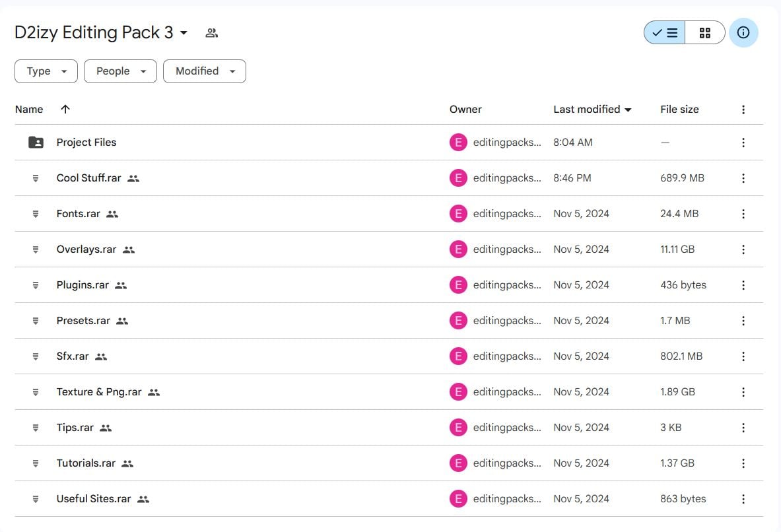Click the archive icon for Cool Stuff.rar

(36, 178)
